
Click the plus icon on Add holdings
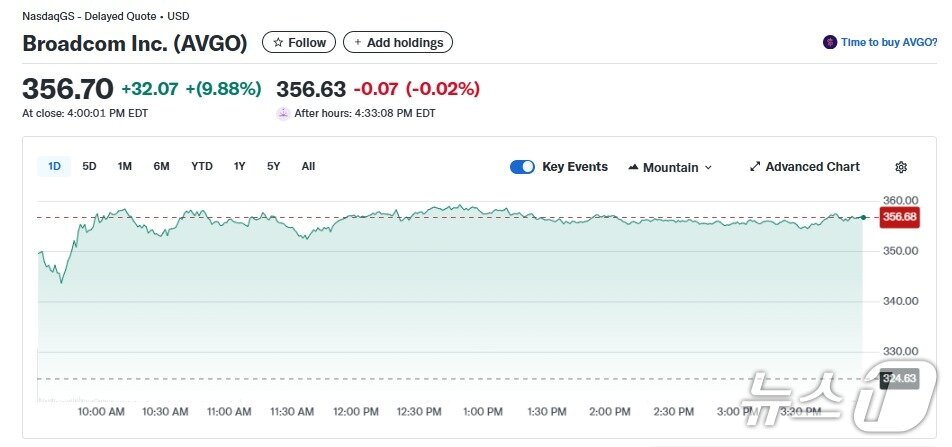click(x=358, y=43)
